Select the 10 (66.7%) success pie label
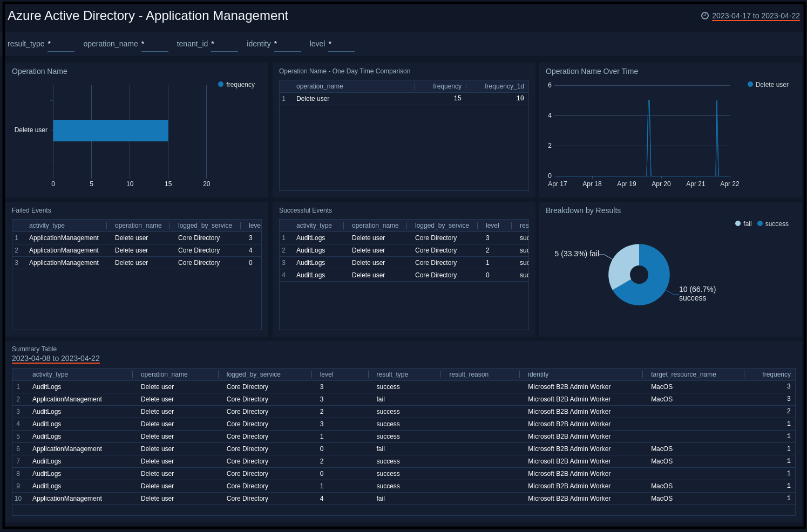Viewport: 807px width, 532px height. pyautogui.click(x=697, y=294)
